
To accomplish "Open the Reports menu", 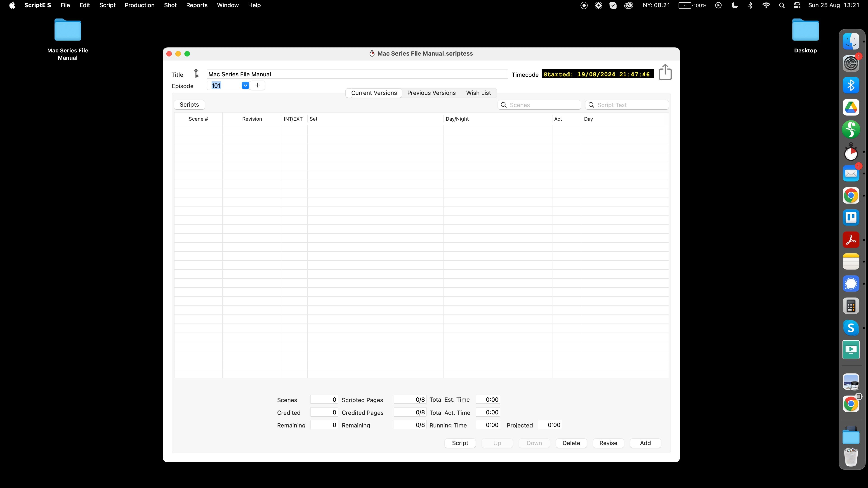I will coord(197,5).
